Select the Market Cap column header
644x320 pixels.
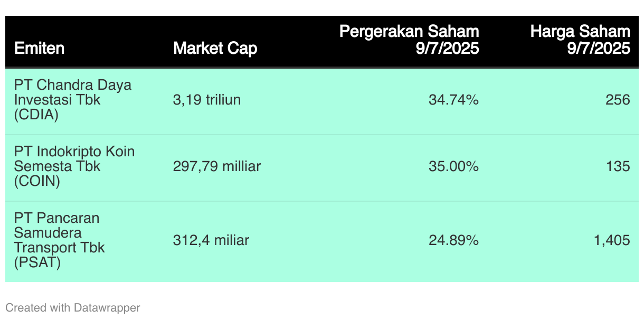(215, 49)
